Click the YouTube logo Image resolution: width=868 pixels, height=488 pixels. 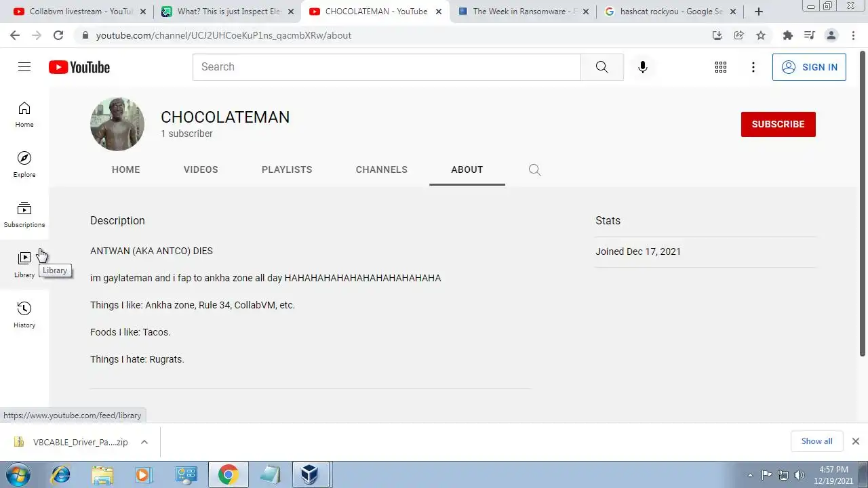(79, 67)
